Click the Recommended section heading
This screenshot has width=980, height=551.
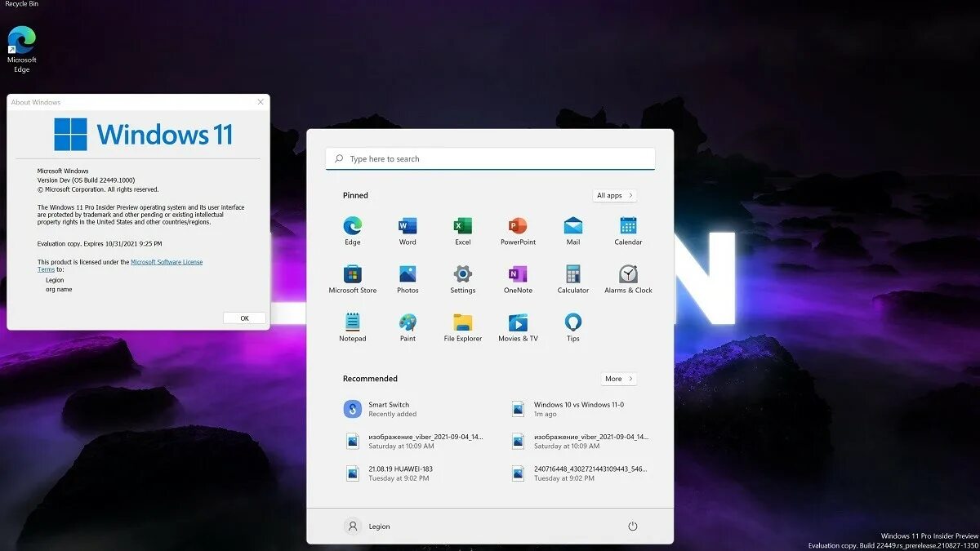[370, 379]
